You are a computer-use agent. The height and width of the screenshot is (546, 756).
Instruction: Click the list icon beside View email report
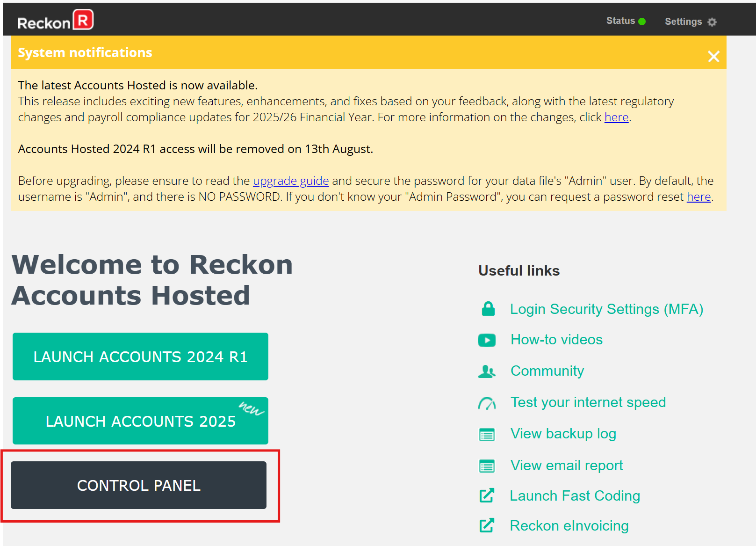[x=487, y=466]
